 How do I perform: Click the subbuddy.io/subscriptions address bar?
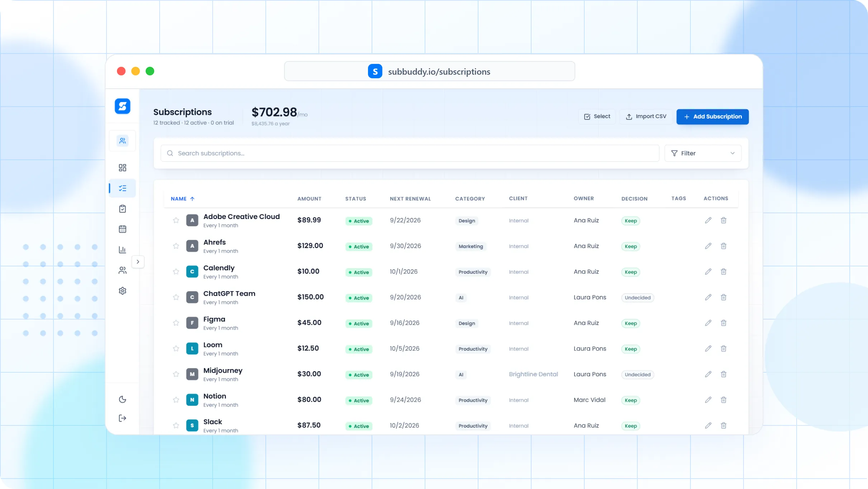click(429, 71)
